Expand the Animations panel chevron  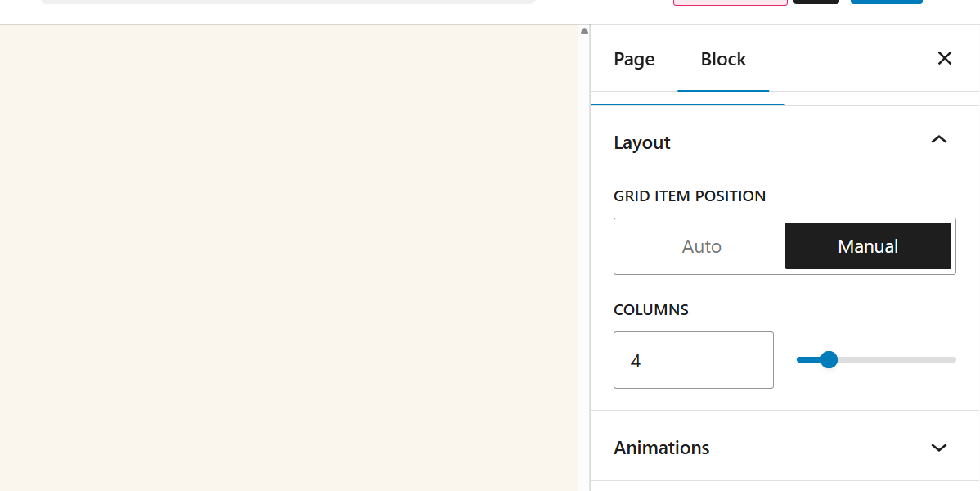[939, 448]
